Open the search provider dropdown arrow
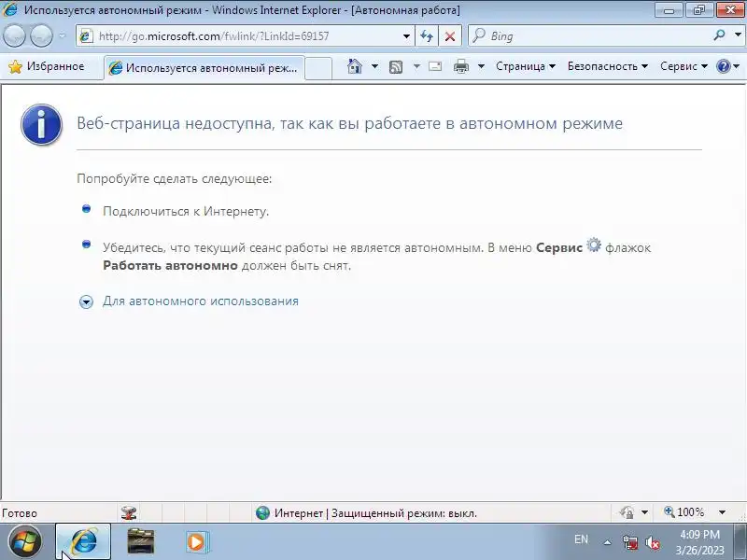 coord(738,35)
